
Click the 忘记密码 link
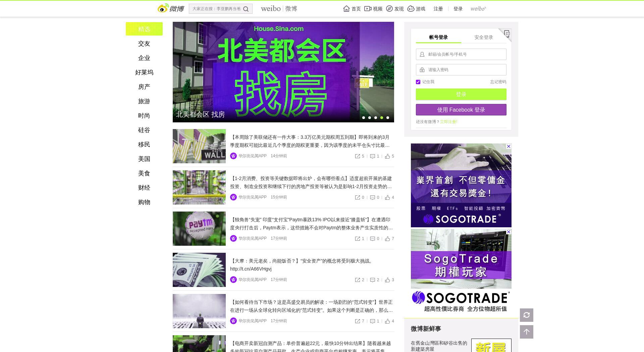click(x=498, y=82)
